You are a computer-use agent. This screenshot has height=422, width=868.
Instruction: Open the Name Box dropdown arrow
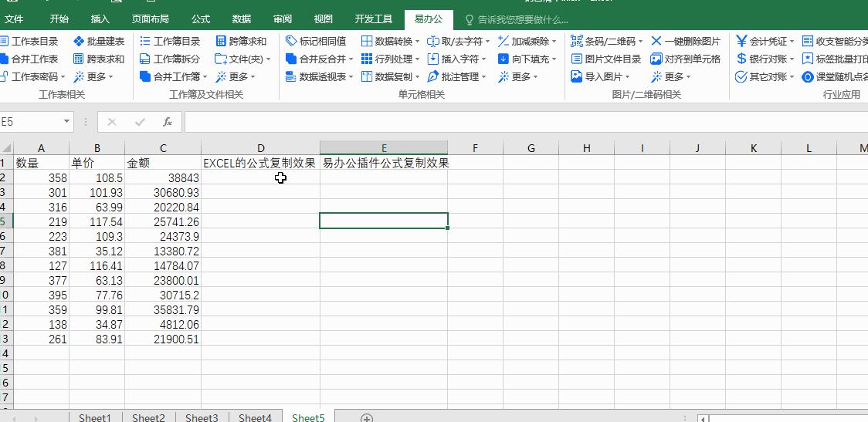67,122
